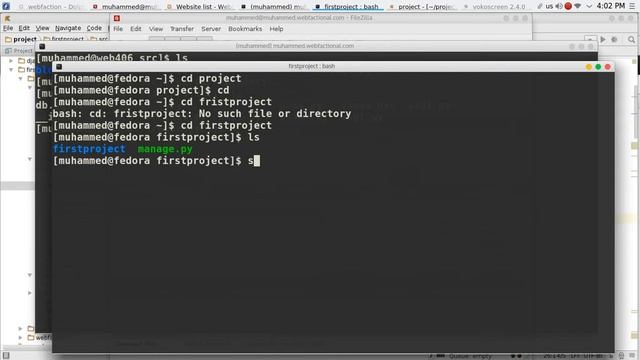Maximize the firstproject : bash window

(598, 67)
